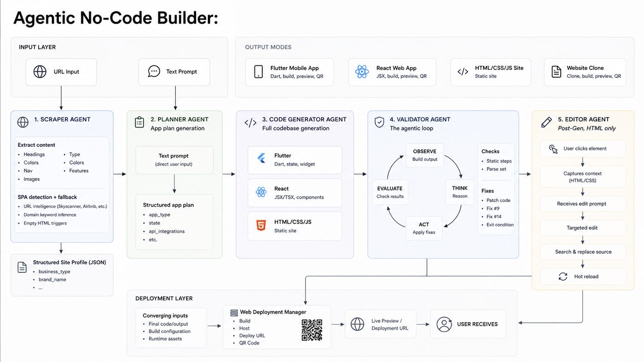Click the Exit condition bullet under Fixes
This screenshot has height=362, width=644.
500,225
